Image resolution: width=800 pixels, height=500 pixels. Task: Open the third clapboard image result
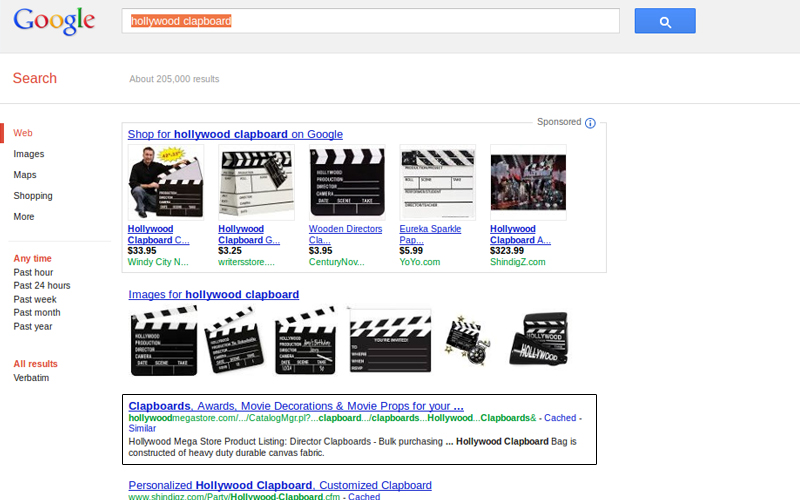pos(306,340)
